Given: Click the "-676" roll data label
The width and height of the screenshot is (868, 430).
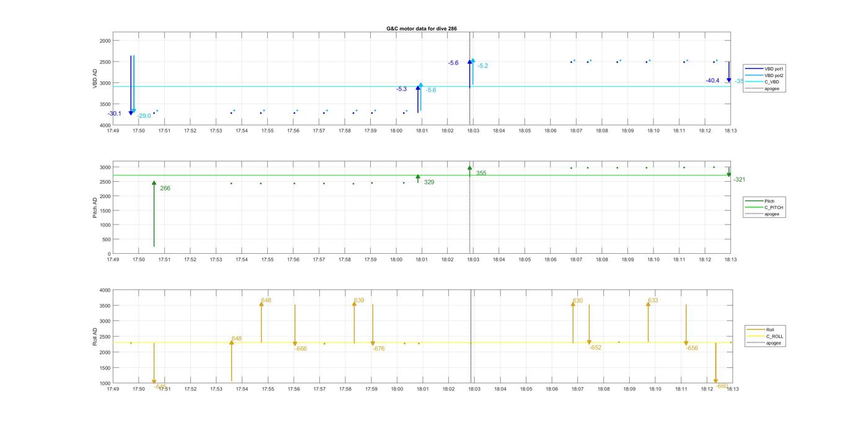Looking at the screenshot, I should pos(378,349).
